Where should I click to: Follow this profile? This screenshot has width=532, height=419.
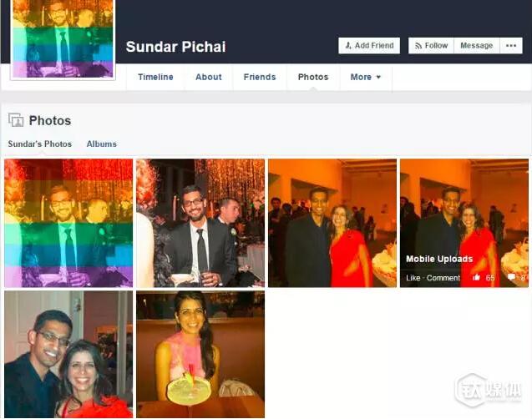click(x=431, y=45)
